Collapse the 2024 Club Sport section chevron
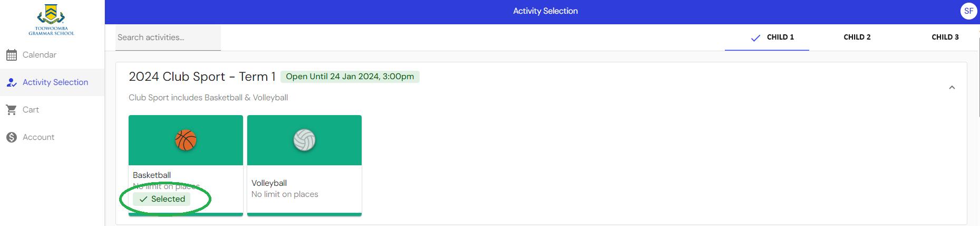This screenshot has height=226, width=980. click(952, 88)
